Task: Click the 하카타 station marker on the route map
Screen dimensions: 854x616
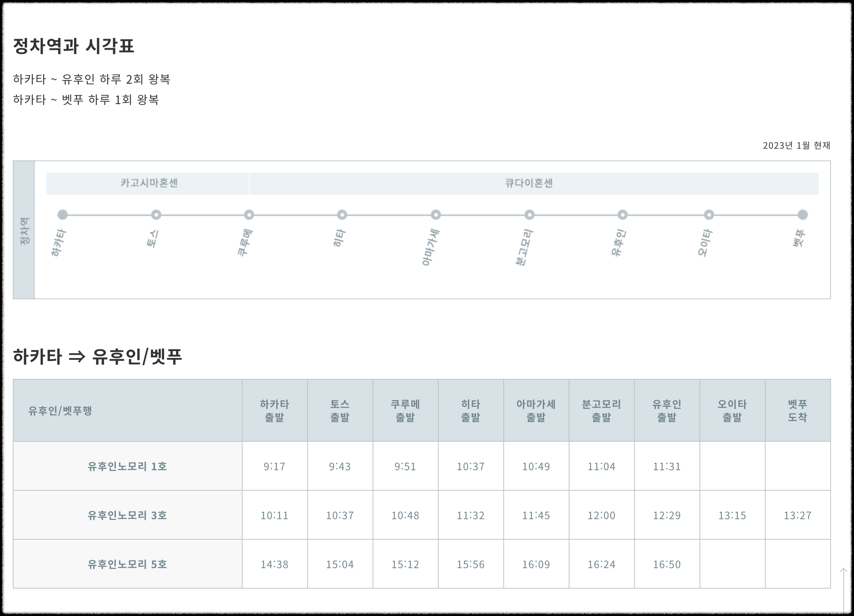Action: click(62, 214)
